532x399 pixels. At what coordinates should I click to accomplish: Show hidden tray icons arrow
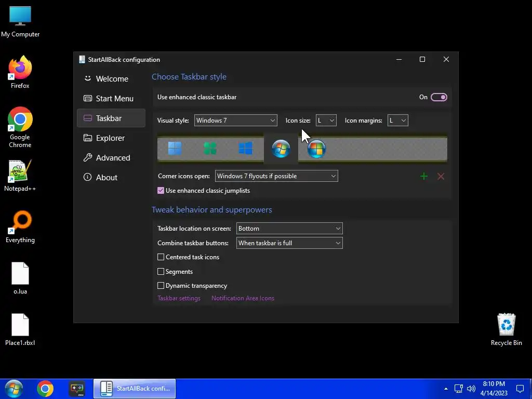pos(446,389)
